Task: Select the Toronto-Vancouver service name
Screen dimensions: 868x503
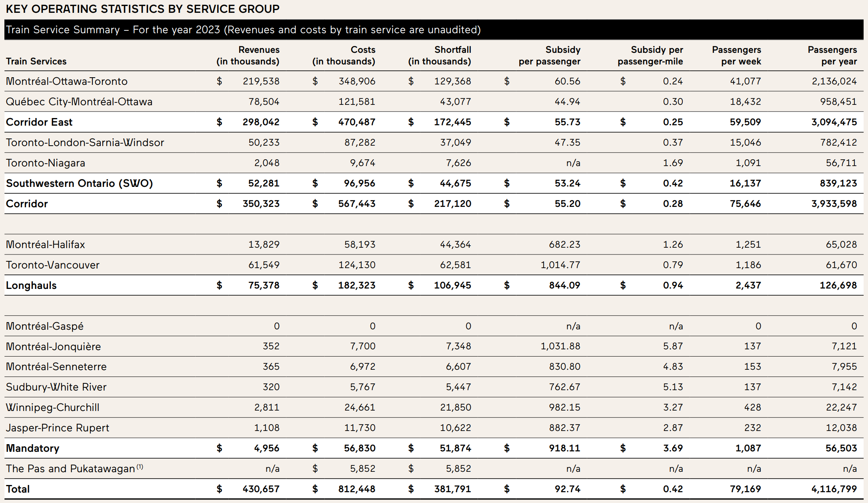Action: 52,265
